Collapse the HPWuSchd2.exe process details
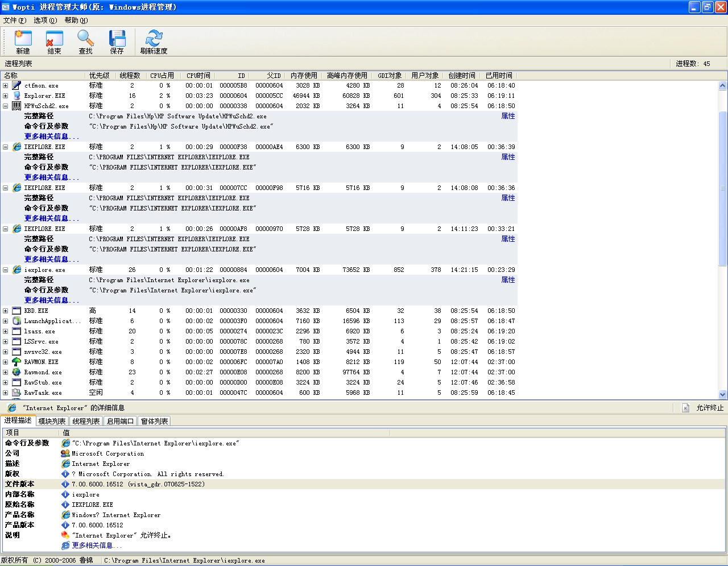 pos(5,106)
